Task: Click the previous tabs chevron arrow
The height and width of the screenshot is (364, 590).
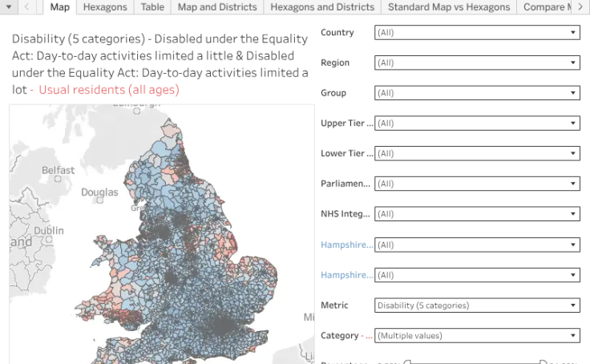Action: (x=26, y=6)
